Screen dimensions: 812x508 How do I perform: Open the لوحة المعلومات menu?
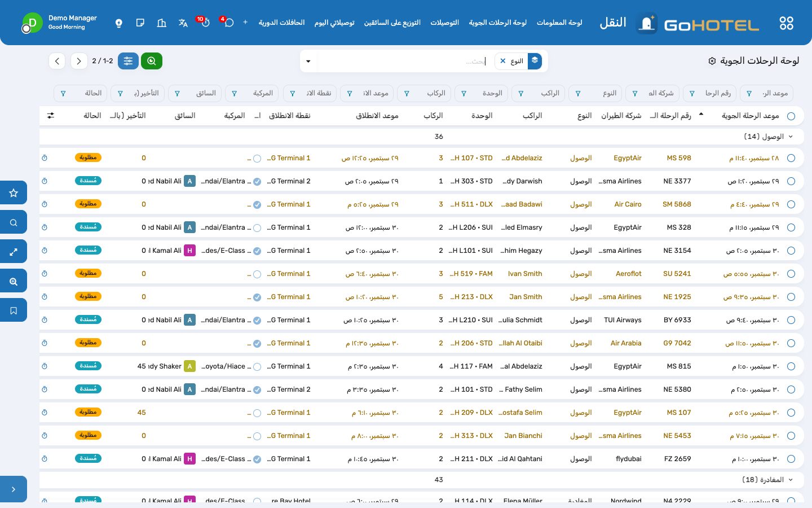click(x=559, y=23)
